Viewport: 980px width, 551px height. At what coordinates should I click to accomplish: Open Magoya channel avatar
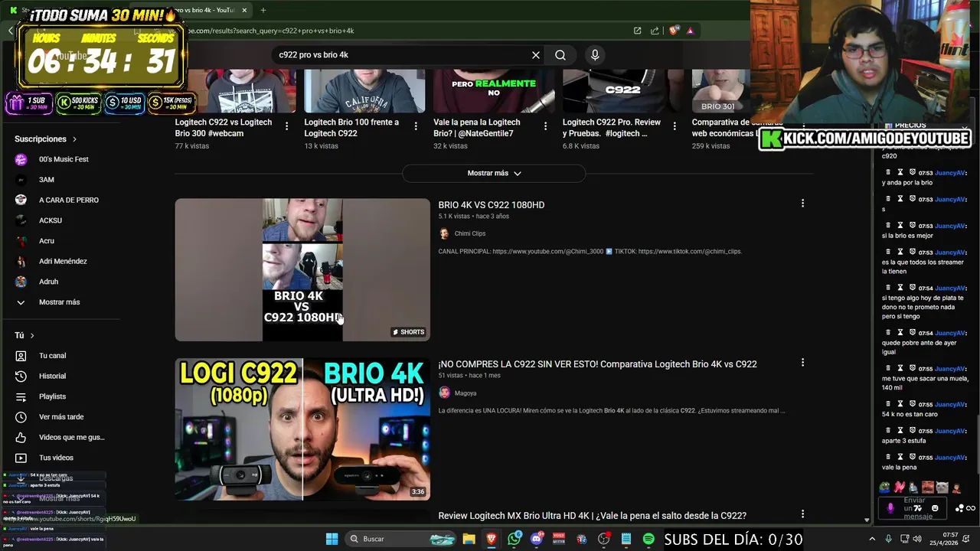(x=444, y=393)
